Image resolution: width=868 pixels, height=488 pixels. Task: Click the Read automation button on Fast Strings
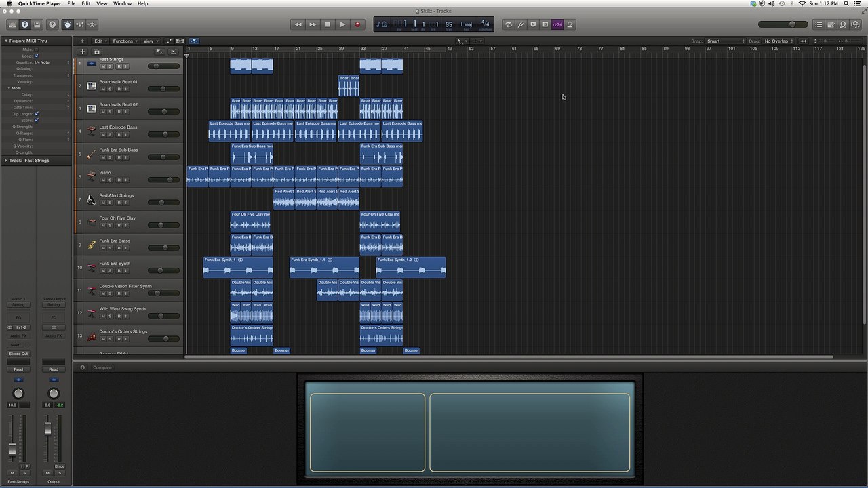coord(18,369)
